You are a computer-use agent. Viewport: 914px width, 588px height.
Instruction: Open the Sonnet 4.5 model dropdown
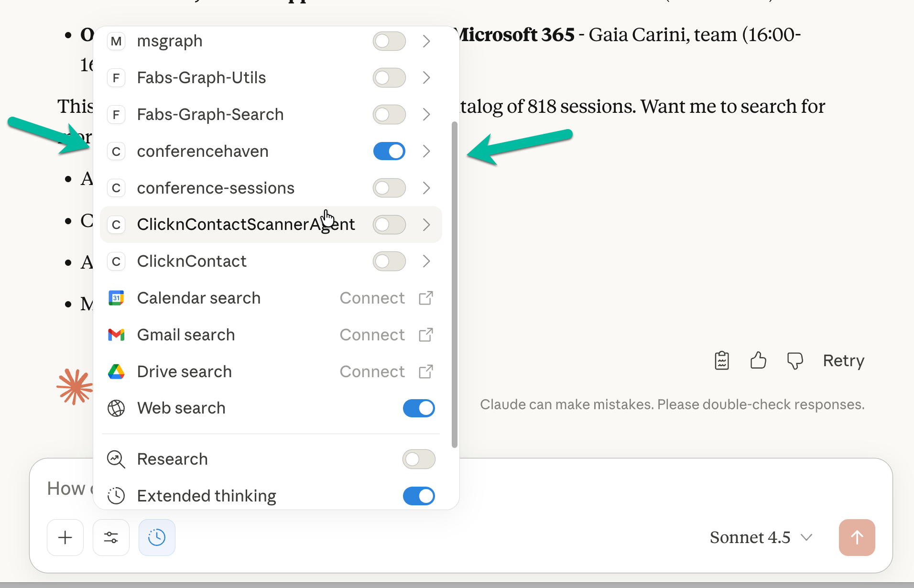761,537
